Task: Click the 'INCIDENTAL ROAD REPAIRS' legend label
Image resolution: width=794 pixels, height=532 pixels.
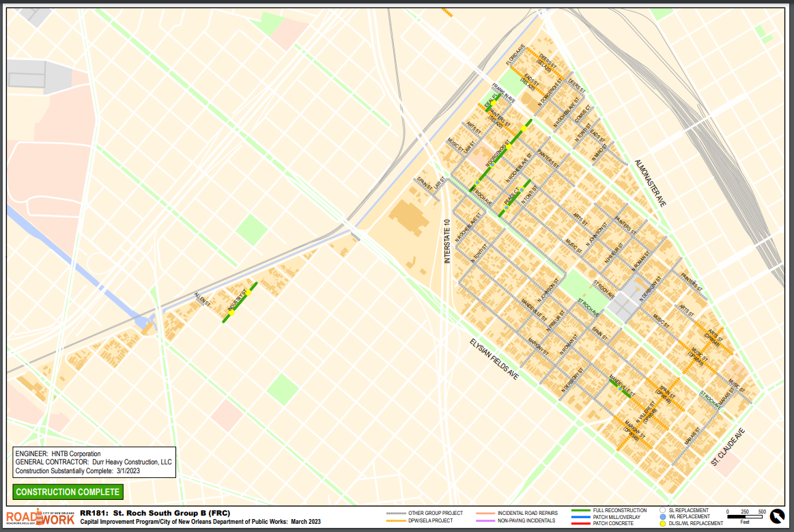Action: 528,514
